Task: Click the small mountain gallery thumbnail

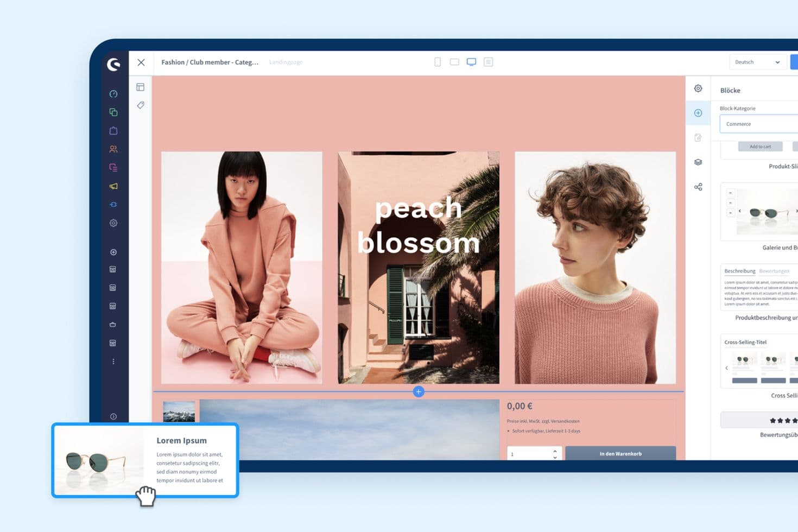Action: coord(179,412)
